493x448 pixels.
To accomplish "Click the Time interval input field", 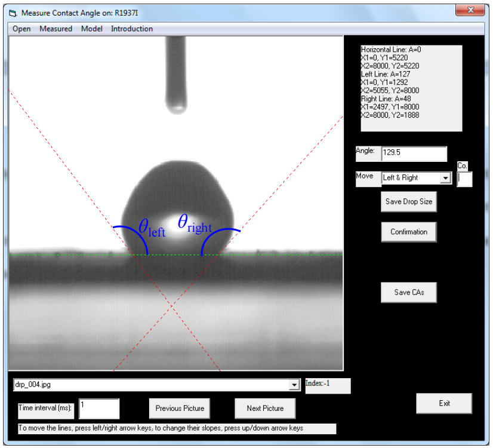I will (x=99, y=409).
